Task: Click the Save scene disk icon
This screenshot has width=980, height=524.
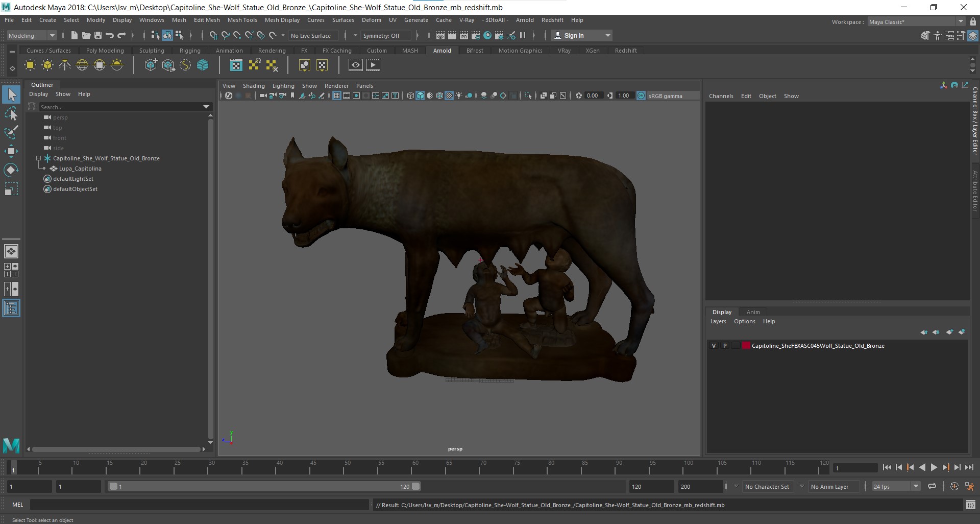Action: tap(97, 35)
